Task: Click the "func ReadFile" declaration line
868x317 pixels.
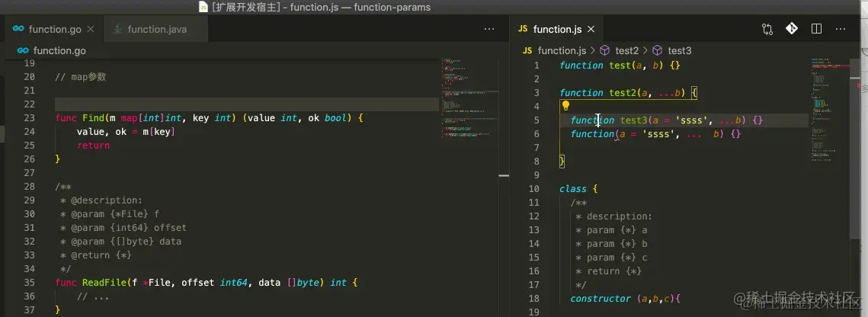Action: (207, 283)
